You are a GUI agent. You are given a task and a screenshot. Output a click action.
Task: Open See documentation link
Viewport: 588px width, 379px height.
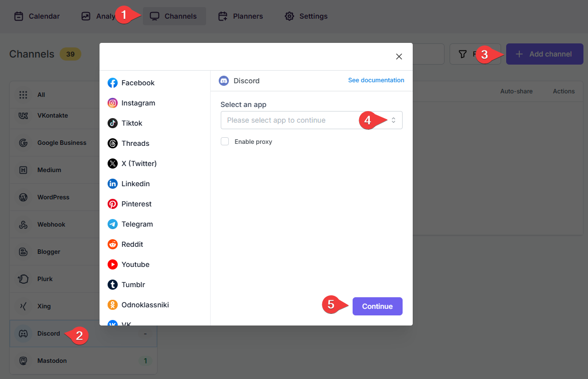coord(376,80)
